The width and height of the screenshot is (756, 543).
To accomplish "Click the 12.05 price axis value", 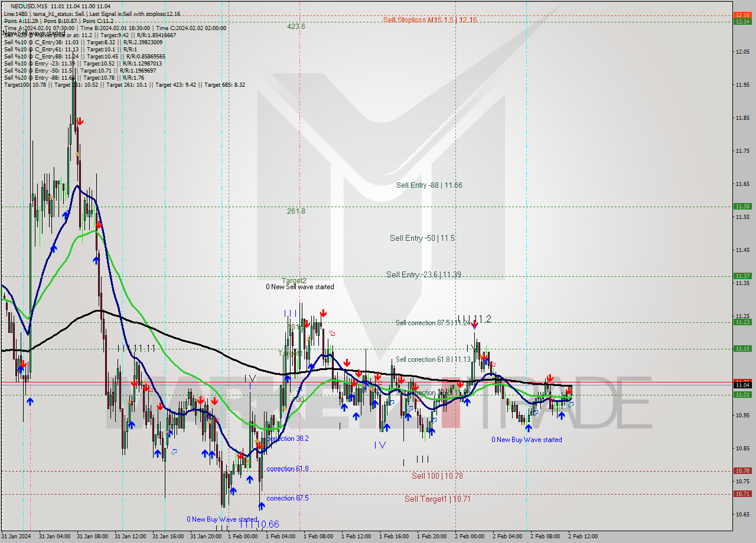I will point(742,52).
